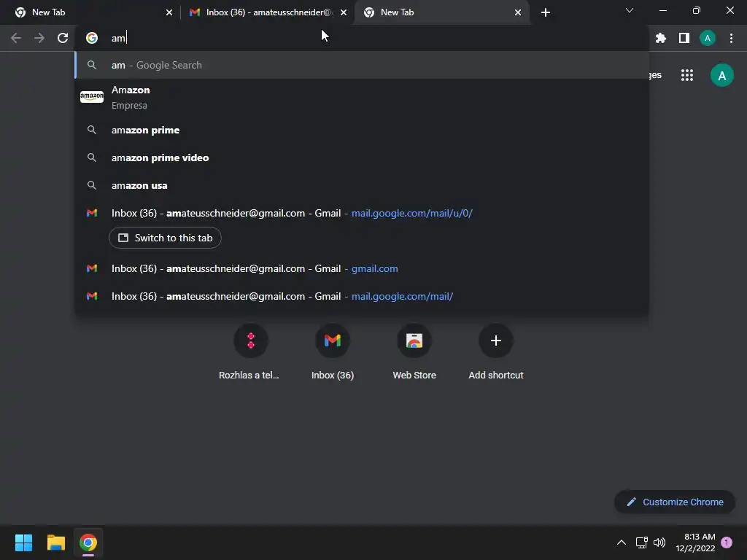Close the active New Tab
The width and height of the screenshot is (747, 560).
518,12
